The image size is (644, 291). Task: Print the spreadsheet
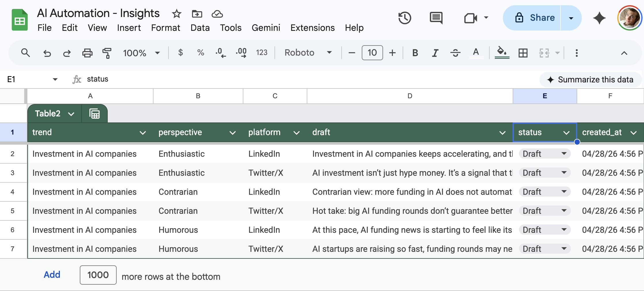pyautogui.click(x=87, y=53)
